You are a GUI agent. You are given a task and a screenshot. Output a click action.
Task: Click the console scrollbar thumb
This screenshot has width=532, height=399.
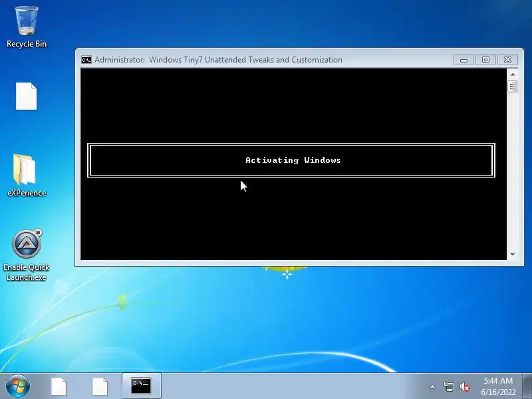[512, 86]
